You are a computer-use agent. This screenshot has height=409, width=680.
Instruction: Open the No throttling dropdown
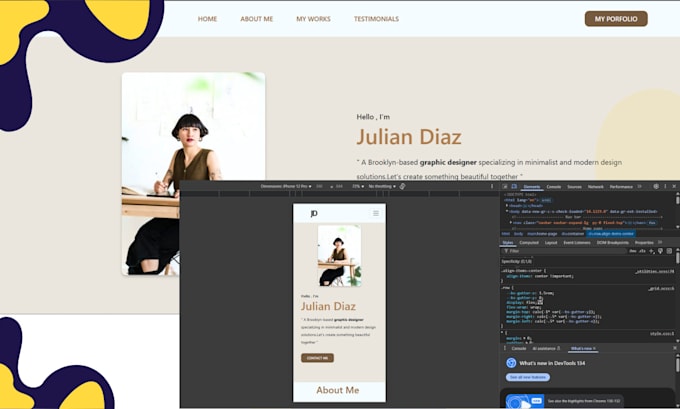pyautogui.click(x=382, y=186)
